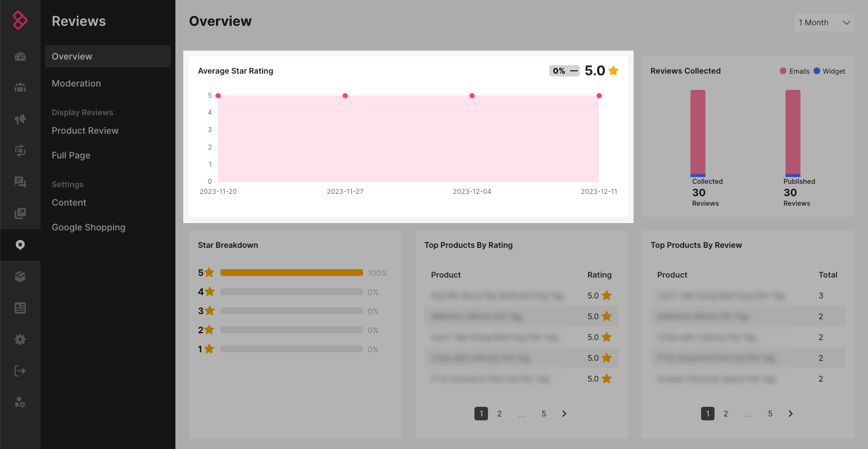This screenshot has height=449, width=868.
Task: Toggle the Widget legend in Reviews Collected
Action: [829, 71]
